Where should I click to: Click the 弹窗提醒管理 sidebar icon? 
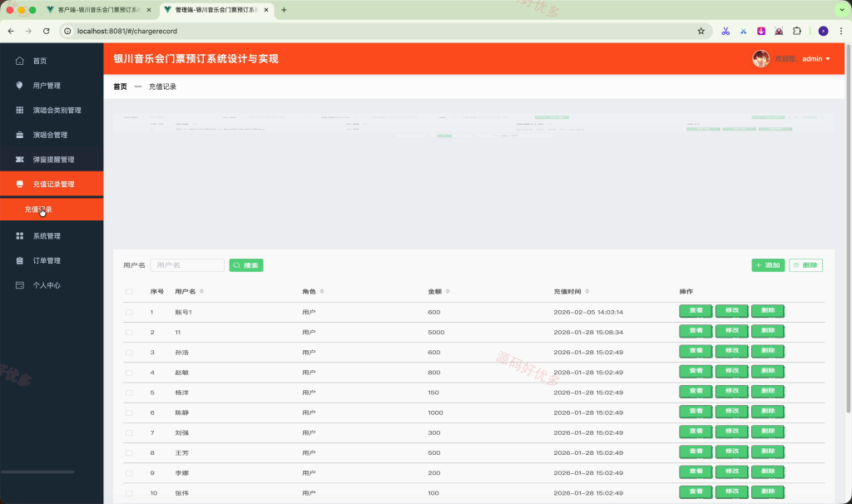20,159
